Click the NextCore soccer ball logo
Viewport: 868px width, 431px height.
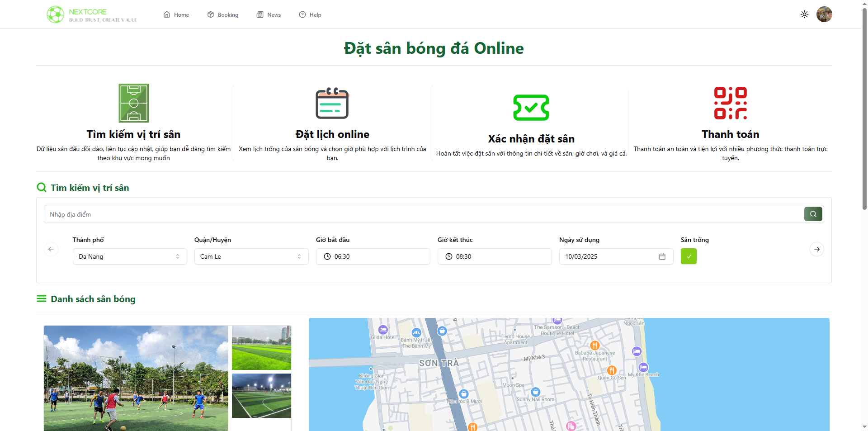tap(56, 14)
